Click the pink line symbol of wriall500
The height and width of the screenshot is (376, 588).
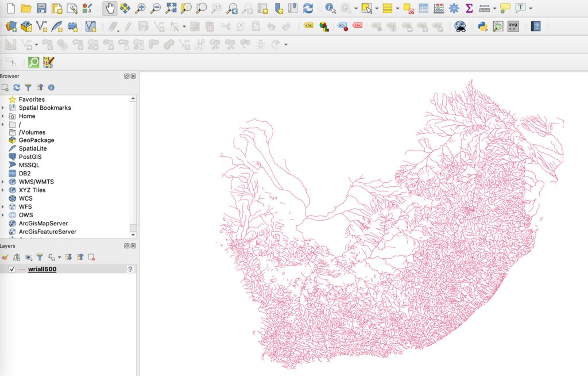tap(22, 269)
